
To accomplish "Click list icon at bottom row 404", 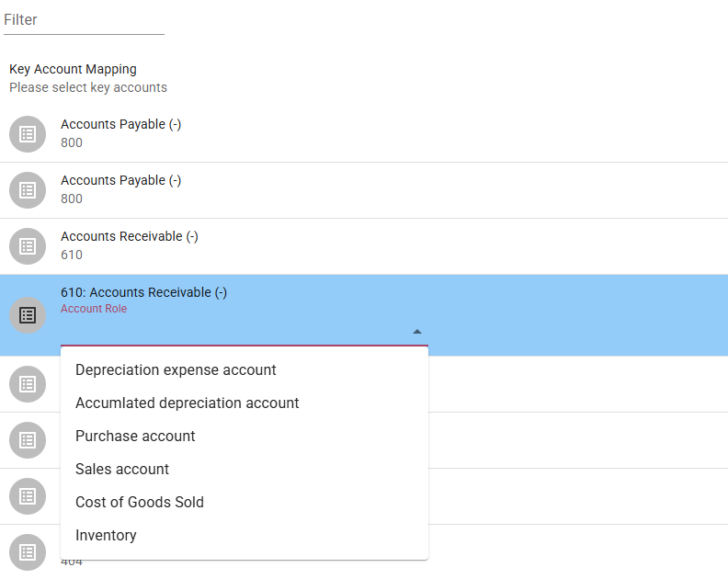I will 28,552.
